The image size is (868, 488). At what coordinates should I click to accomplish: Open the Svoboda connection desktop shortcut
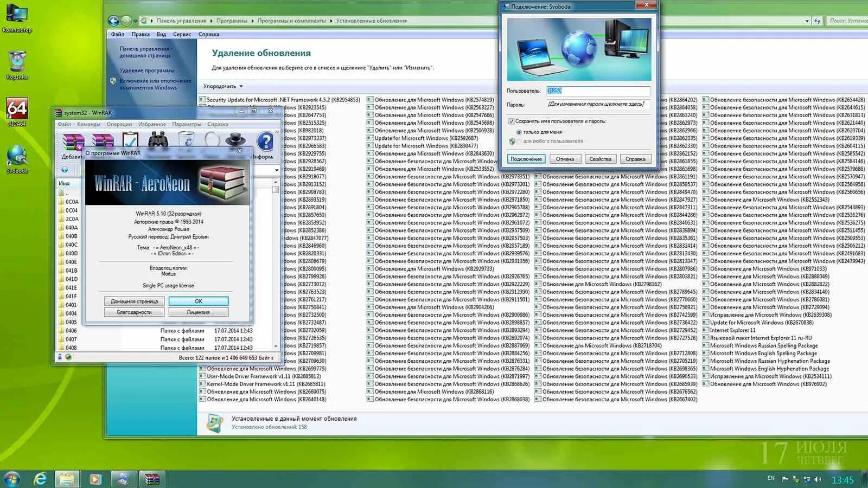tap(17, 159)
